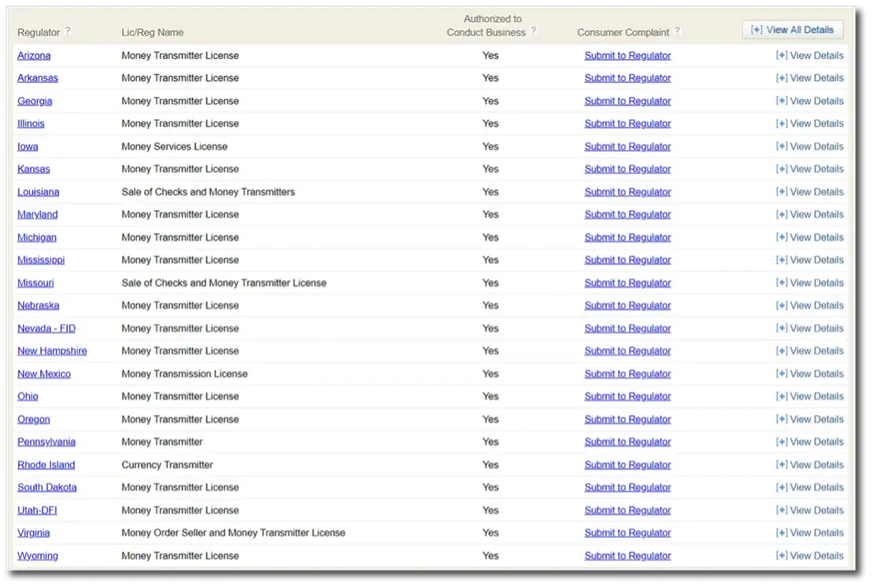Submit complaint to the Maryland regulator
Screen dimensions: 872x588
[x=627, y=215]
